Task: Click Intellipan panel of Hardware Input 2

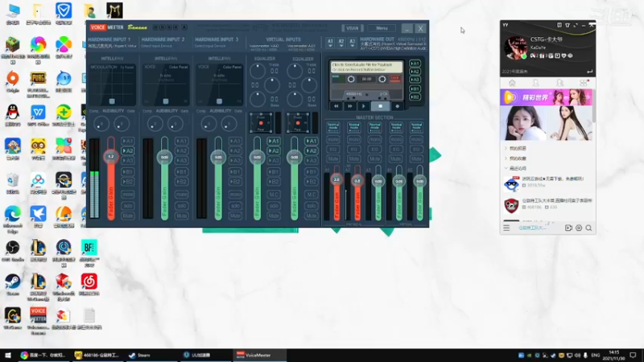Action: 166,84
